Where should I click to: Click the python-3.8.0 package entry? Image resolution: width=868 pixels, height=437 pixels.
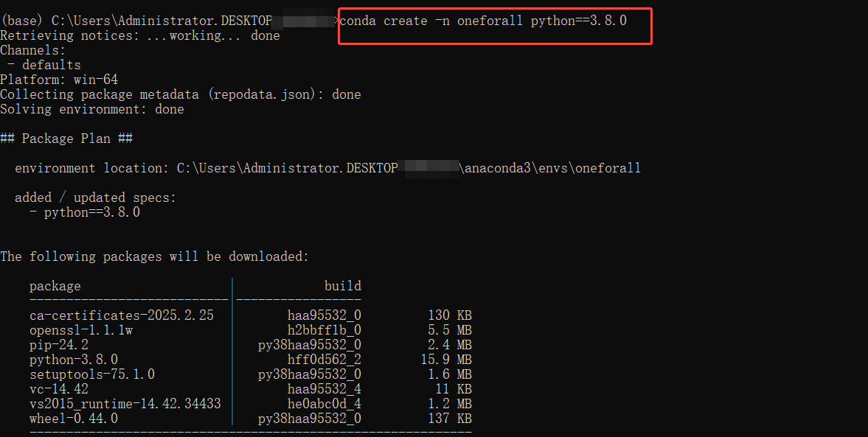[x=74, y=360]
